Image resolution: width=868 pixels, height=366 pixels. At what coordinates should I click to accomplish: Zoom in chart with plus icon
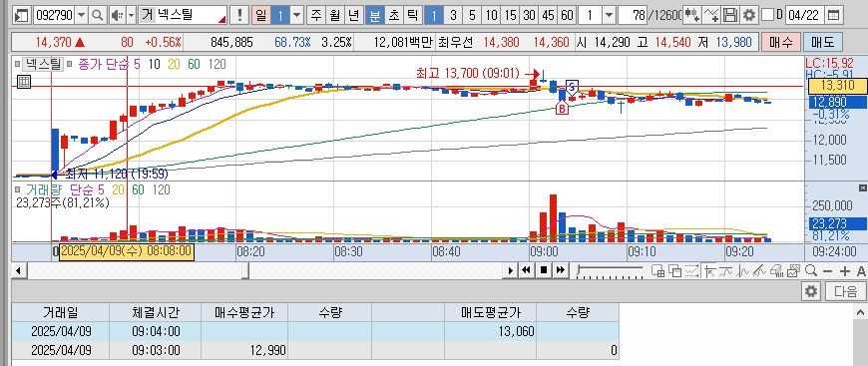(x=845, y=271)
